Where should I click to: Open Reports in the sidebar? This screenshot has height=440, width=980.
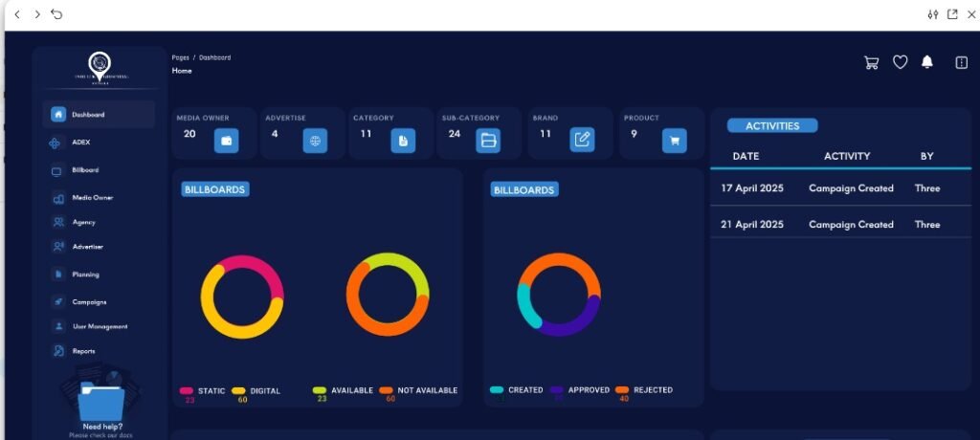(83, 351)
